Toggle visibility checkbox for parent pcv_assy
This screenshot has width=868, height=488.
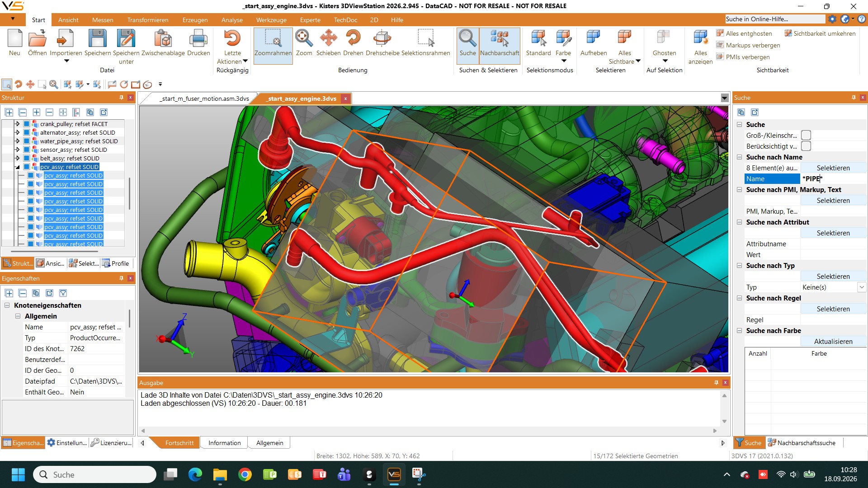click(27, 167)
